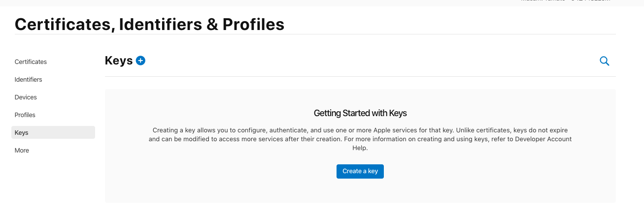This screenshot has height=216, width=644.
Task: Open the Profiles sidebar section
Action: point(25,115)
